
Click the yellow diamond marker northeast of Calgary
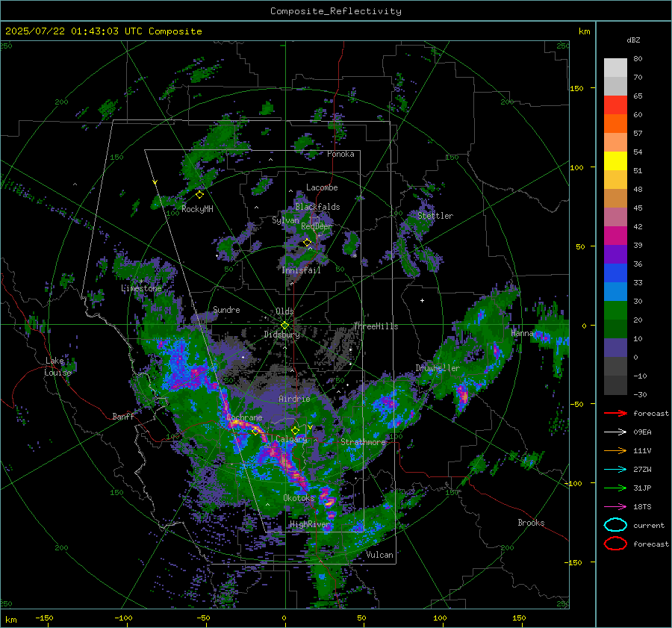pos(295,430)
